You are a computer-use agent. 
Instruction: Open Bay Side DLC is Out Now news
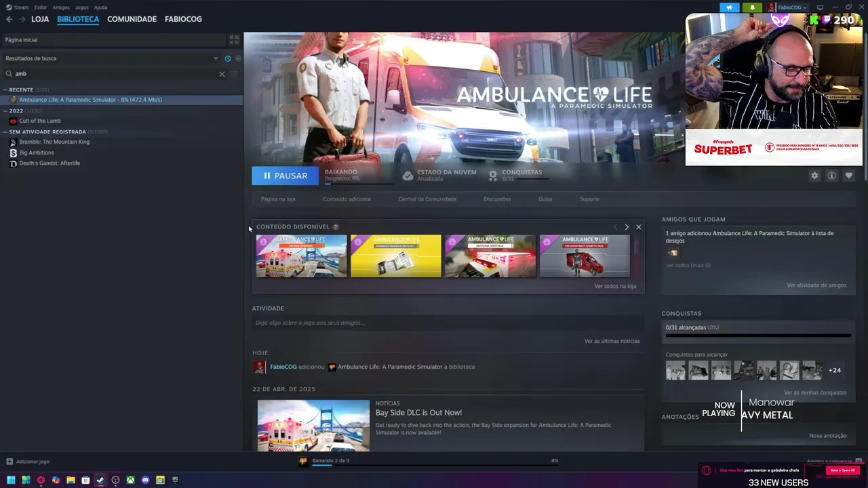click(x=418, y=413)
